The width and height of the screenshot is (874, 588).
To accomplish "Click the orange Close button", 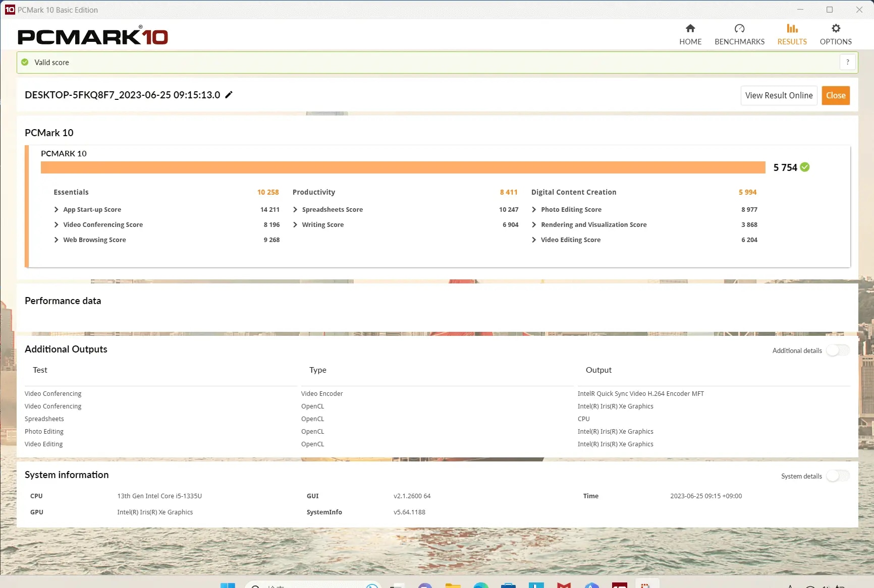I will pos(836,95).
